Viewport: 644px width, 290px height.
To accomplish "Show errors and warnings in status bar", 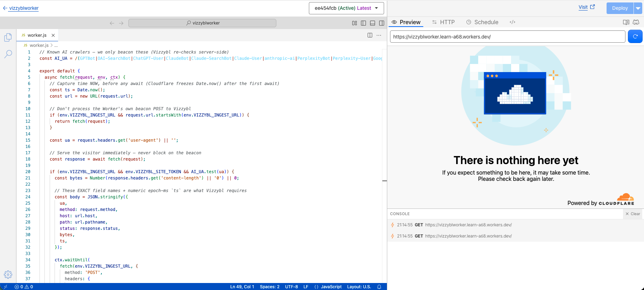I will (24, 287).
